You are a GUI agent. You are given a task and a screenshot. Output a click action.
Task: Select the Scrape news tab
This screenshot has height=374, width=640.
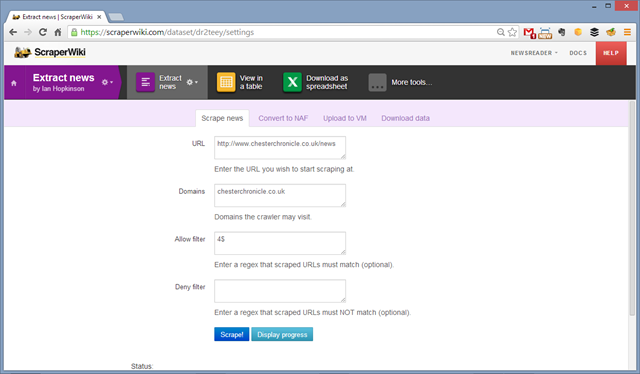pyautogui.click(x=222, y=118)
